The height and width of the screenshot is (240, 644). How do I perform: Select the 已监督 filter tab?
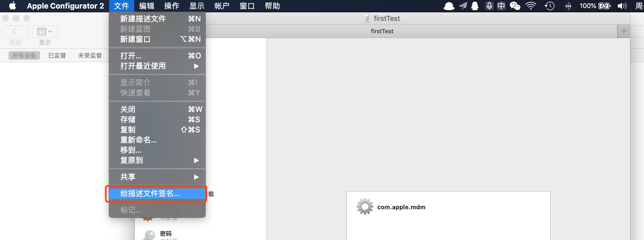tap(57, 55)
